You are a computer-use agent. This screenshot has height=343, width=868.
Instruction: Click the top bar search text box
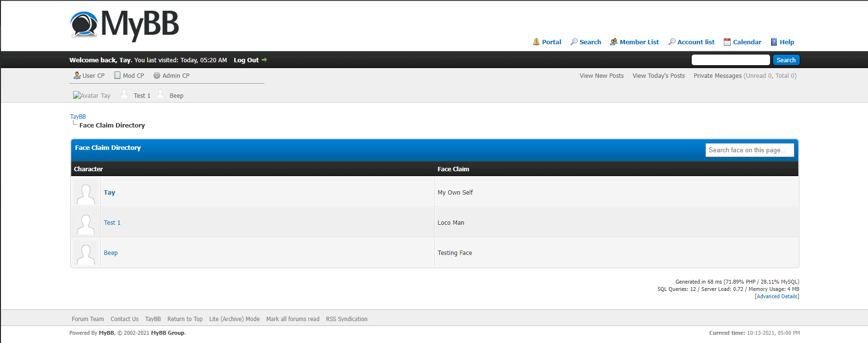tap(730, 60)
